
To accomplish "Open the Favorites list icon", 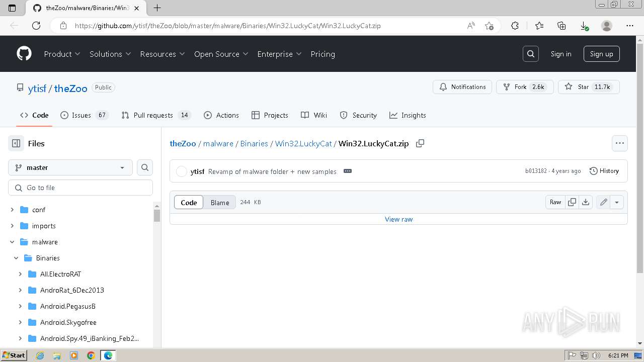I will (x=539, y=26).
